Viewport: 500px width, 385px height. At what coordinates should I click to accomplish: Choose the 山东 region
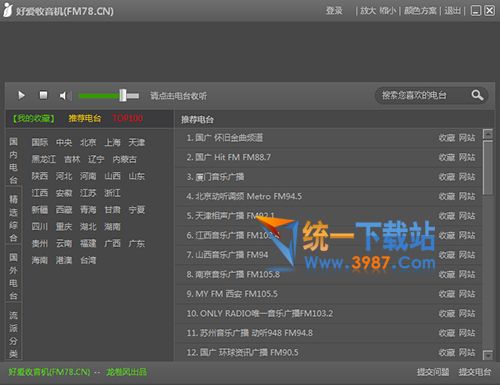pyautogui.click(x=137, y=176)
